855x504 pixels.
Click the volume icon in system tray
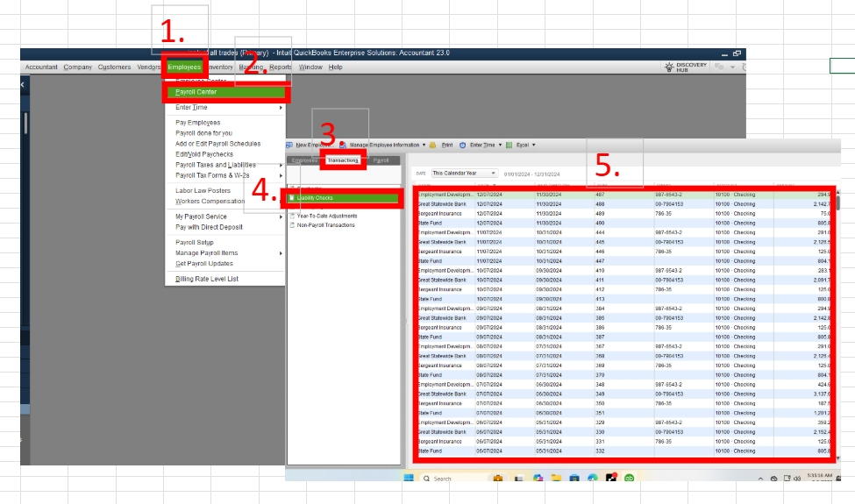[x=797, y=479]
